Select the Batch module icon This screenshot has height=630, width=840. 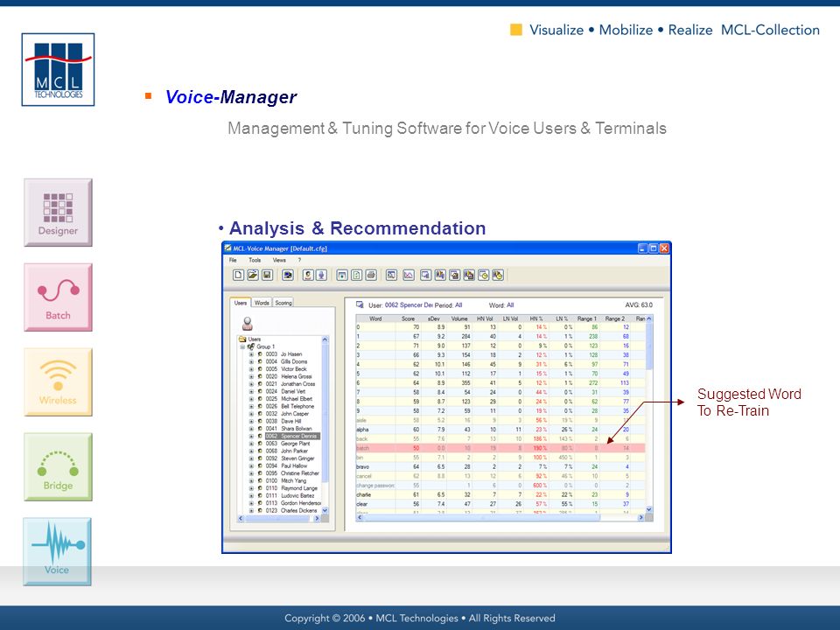(x=58, y=297)
